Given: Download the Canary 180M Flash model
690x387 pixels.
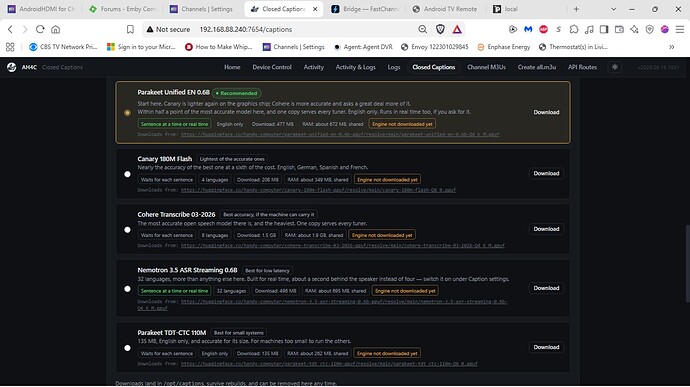Looking at the screenshot, I should tap(546, 173).
